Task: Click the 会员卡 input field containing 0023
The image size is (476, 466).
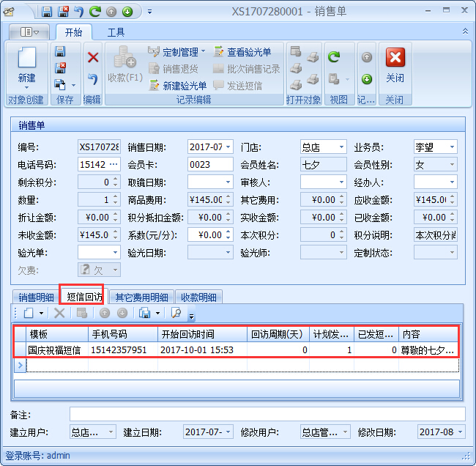Action: tap(209, 165)
